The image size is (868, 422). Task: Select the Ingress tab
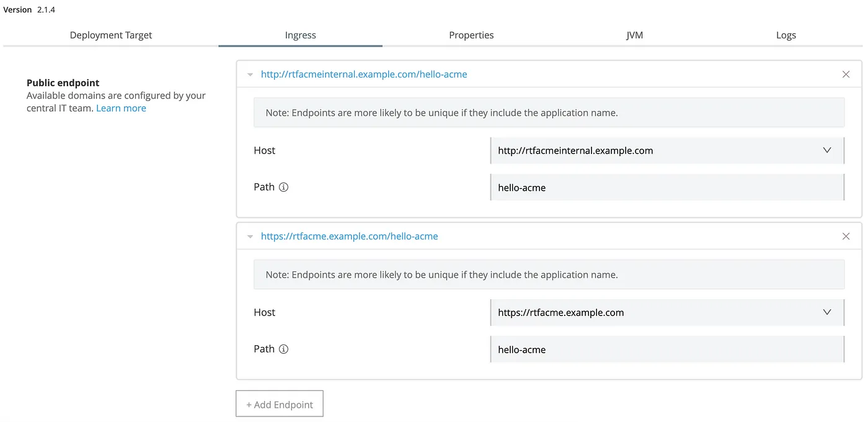(x=300, y=35)
